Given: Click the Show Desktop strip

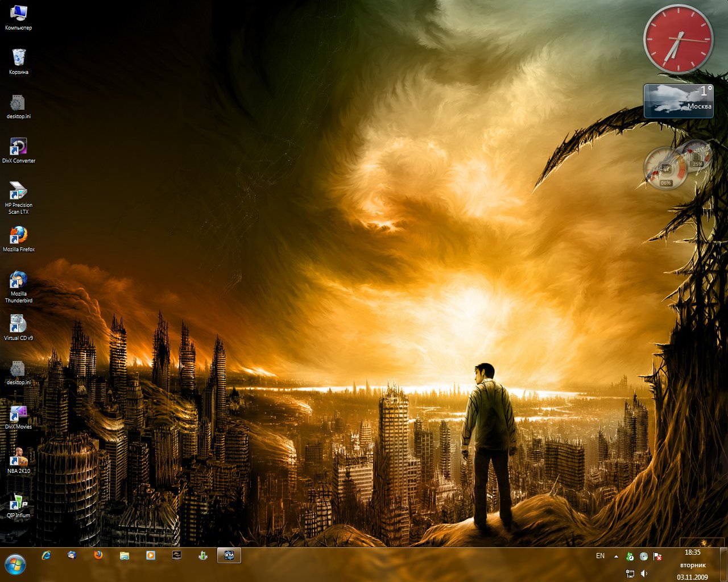Looking at the screenshot, I should coord(723,564).
